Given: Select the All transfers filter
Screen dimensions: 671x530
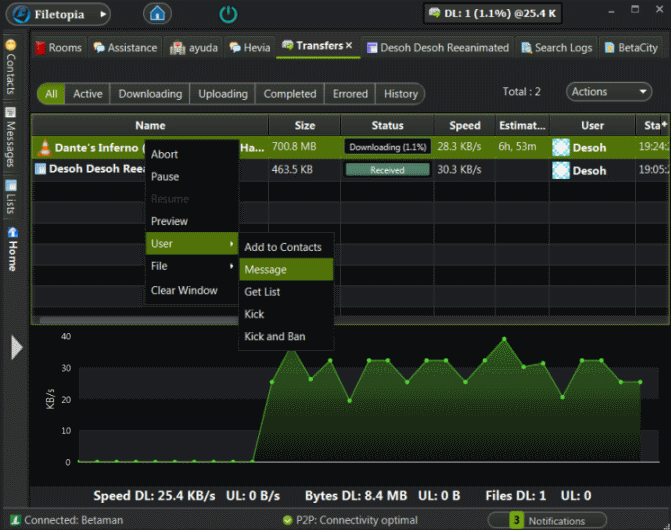Looking at the screenshot, I should click(x=51, y=94).
